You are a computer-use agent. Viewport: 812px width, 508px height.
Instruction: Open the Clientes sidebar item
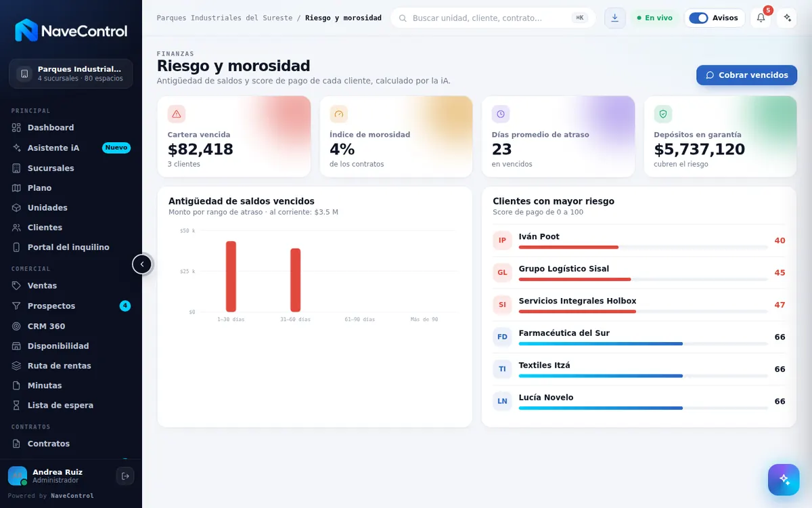(71, 228)
